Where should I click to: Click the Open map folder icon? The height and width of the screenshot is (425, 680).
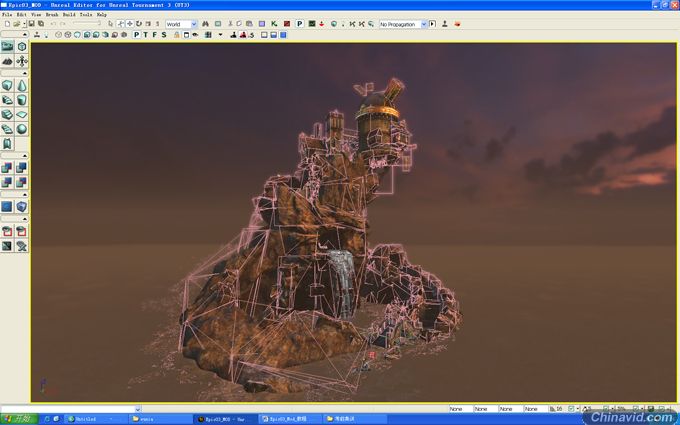point(17,24)
